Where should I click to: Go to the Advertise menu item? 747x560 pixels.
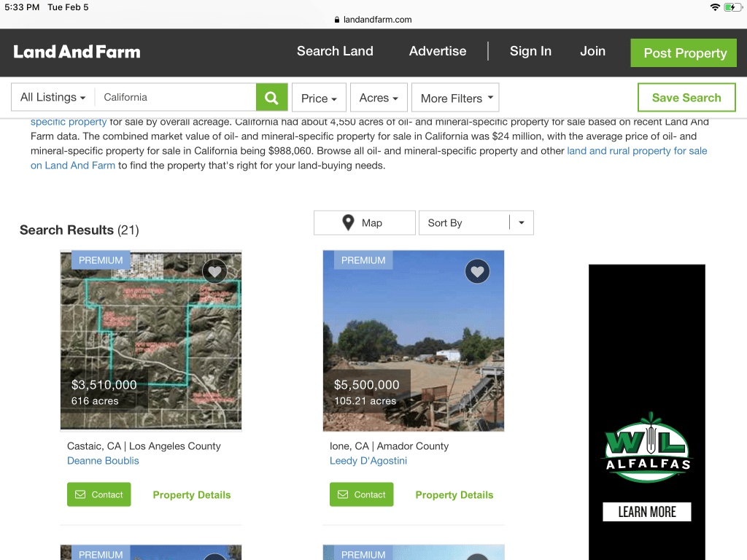tap(438, 51)
